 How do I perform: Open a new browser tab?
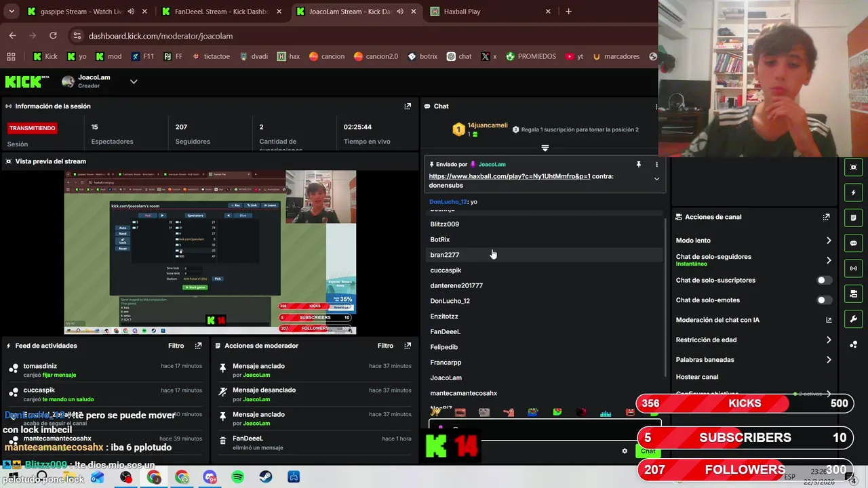coord(568,12)
